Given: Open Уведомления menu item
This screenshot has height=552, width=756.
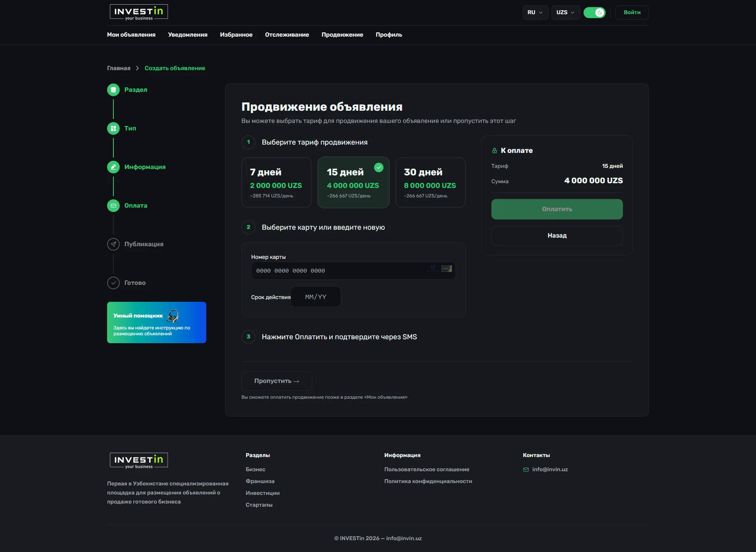Looking at the screenshot, I should click(188, 35).
